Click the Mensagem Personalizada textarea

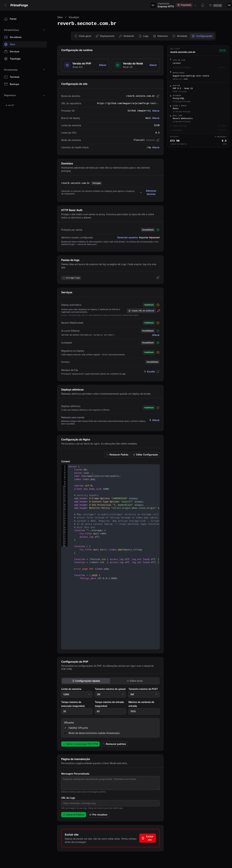click(110, 783)
